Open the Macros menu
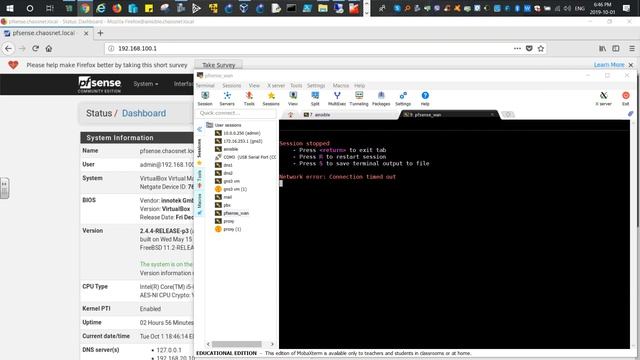The image size is (640, 360). pyautogui.click(x=341, y=85)
